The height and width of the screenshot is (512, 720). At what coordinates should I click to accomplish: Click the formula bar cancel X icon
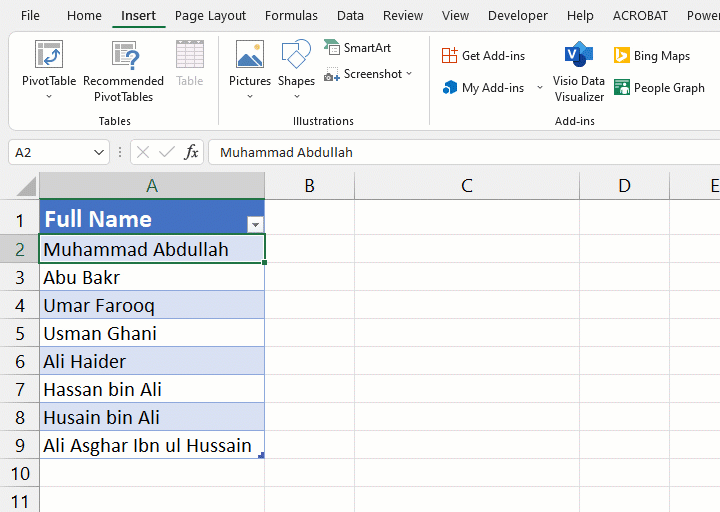(143, 152)
